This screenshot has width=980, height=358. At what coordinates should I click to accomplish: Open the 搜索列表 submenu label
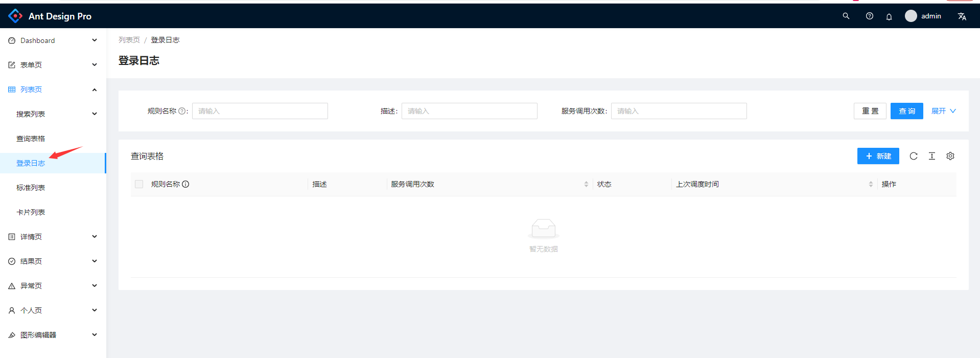(x=31, y=114)
